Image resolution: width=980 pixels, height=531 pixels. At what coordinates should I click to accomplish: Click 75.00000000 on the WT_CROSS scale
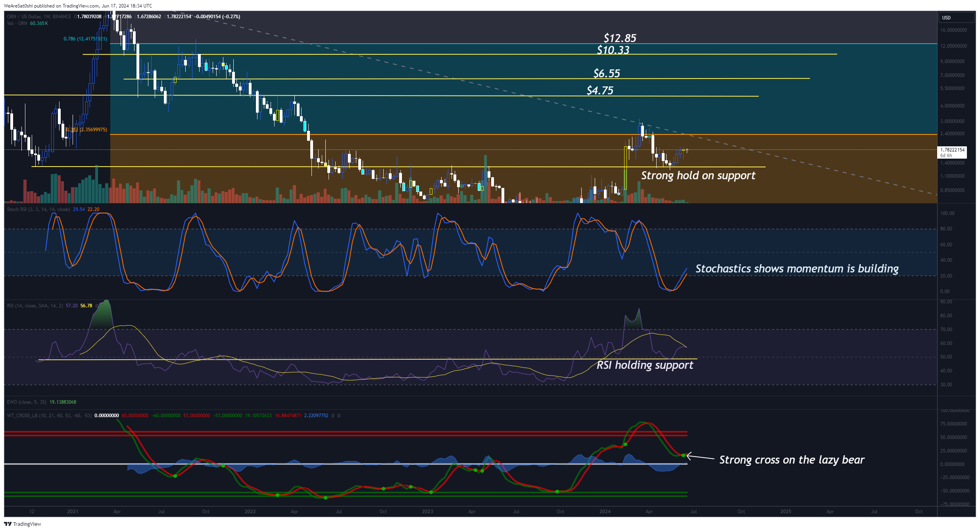tap(953, 424)
